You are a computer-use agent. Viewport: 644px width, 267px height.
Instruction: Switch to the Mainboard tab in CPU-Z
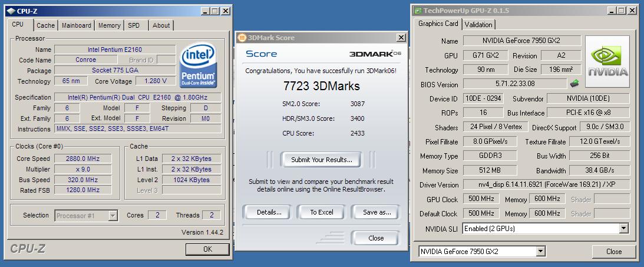pyautogui.click(x=77, y=25)
